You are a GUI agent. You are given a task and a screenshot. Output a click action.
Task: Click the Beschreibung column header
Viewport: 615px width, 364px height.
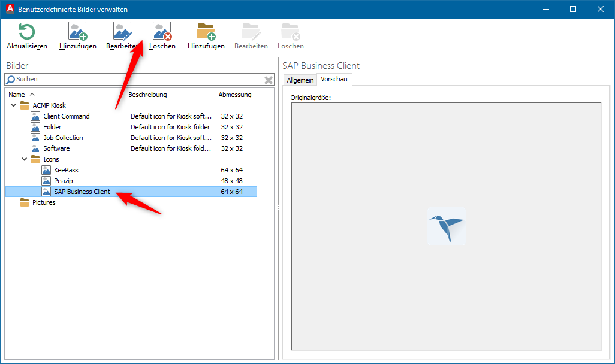tap(147, 95)
